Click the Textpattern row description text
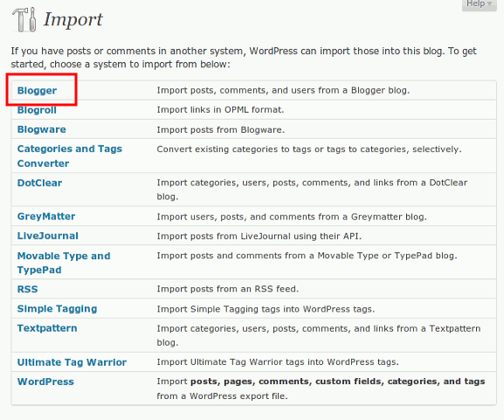The width and height of the screenshot is (504, 420). (319, 335)
